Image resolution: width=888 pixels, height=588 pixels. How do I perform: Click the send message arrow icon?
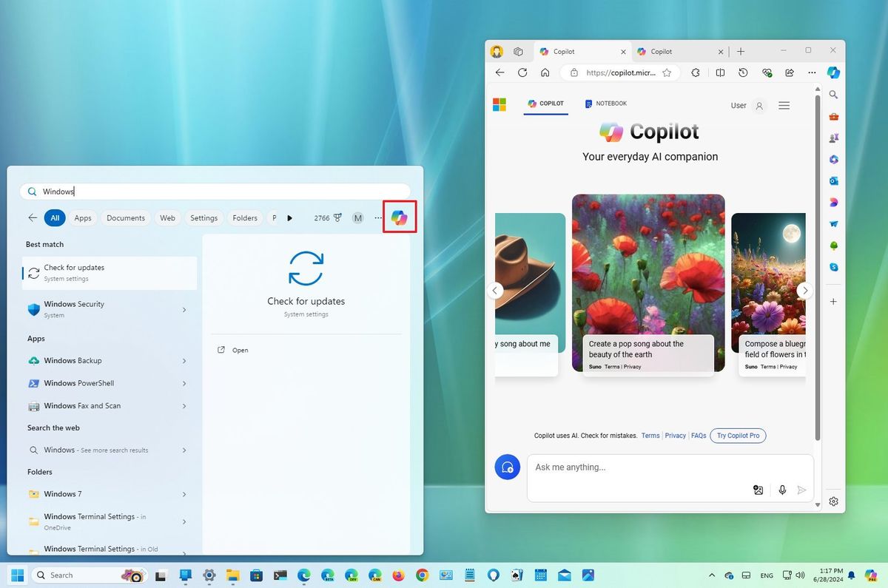pyautogui.click(x=802, y=490)
